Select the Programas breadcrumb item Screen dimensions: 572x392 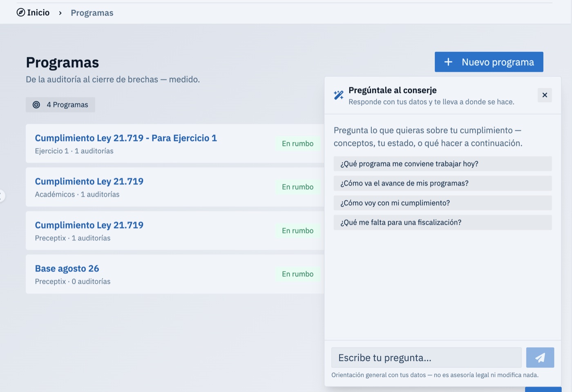tap(92, 13)
